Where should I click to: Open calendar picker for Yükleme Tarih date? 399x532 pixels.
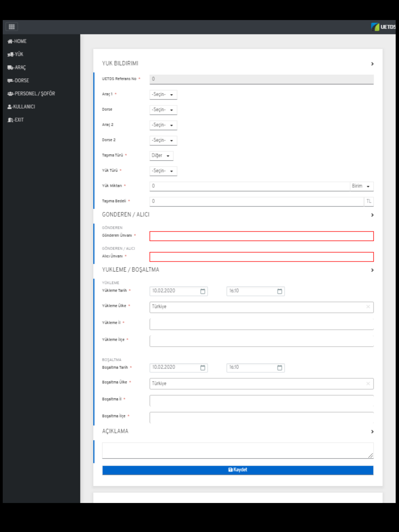pos(203,291)
